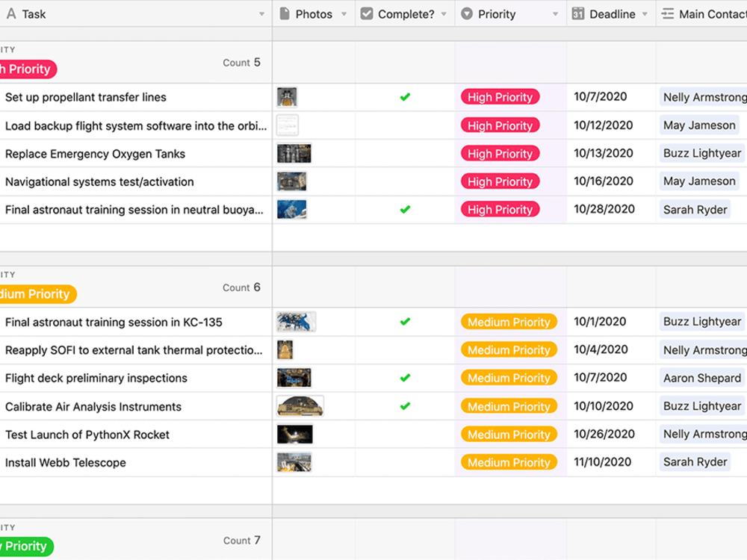Toggle complete checkmark for Calibrate Air Analysis Instruments
747x560 pixels.
click(405, 406)
